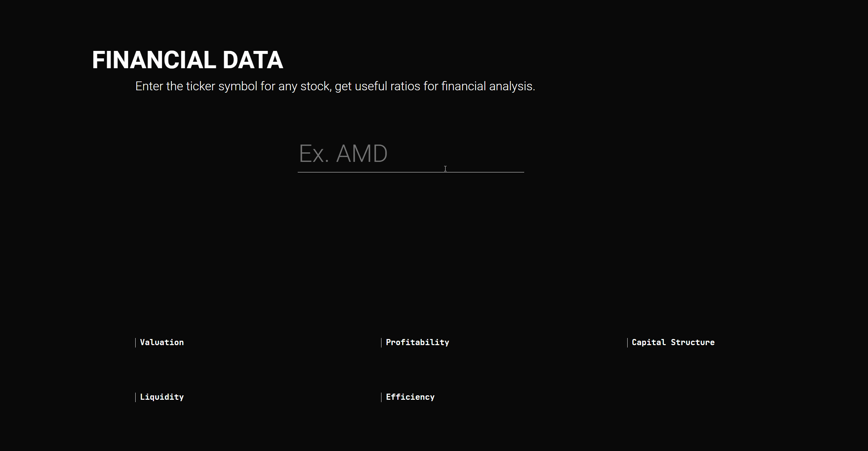Click the vertical bar beside Liquidity
Screen dimensions: 868x451
click(x=135, y=397)
